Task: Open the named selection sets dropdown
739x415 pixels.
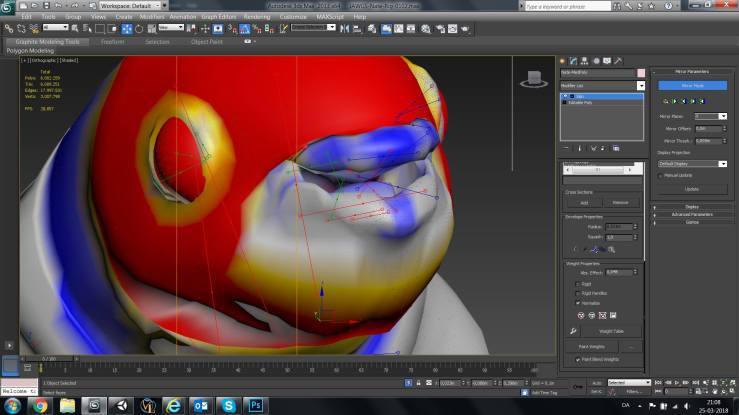Action: [x=313, y=27]
